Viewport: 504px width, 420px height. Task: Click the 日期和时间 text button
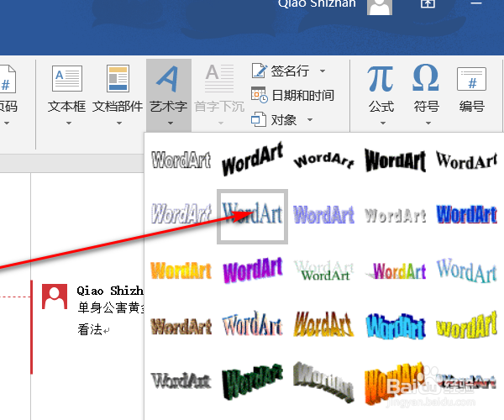302,95
